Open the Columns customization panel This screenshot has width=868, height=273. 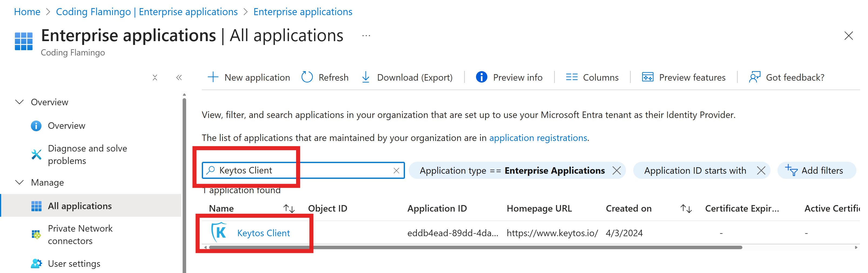(592, 77)
